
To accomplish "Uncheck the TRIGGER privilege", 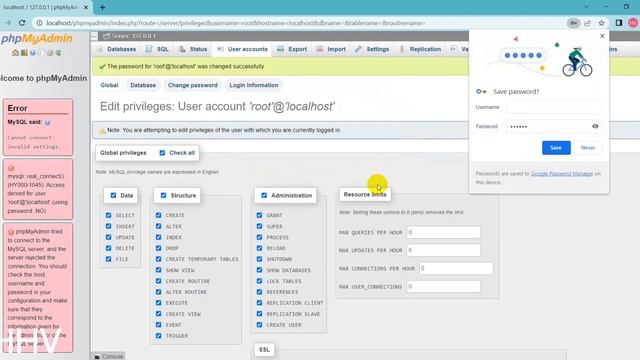I will (158, 336).
